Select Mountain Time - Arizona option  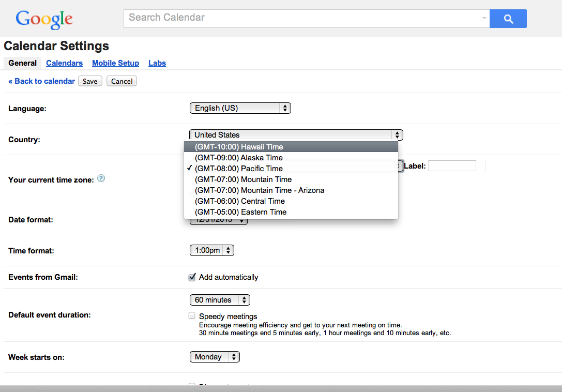pyautogui.click(x=291, y=190)
